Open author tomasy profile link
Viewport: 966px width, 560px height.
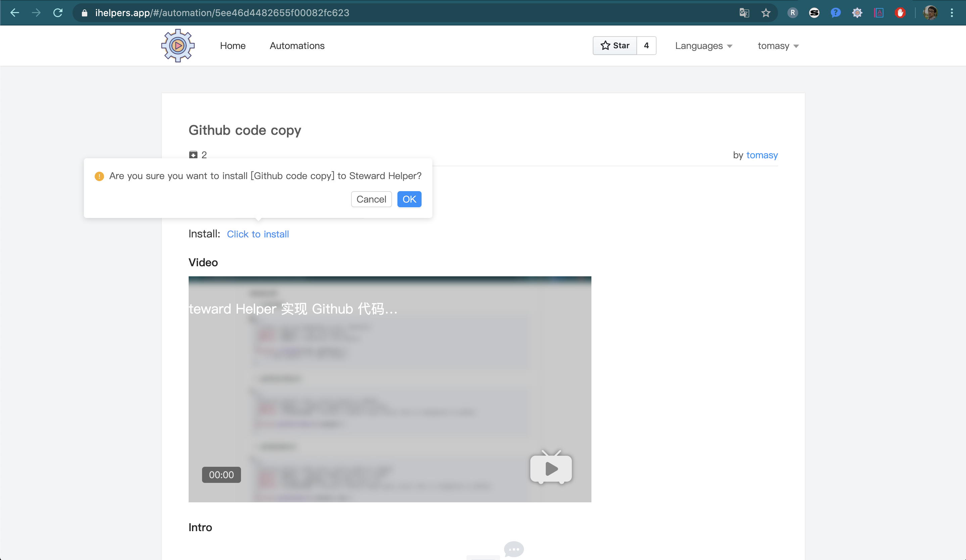tap(762, 155)
